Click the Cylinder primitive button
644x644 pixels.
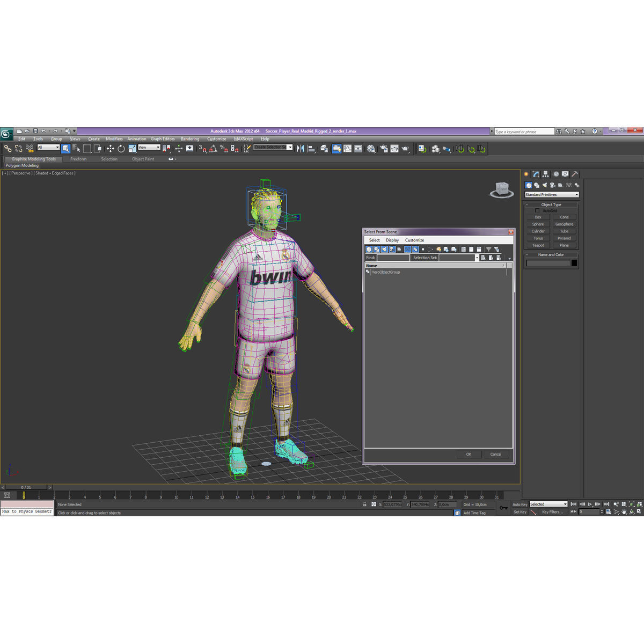click(538, 231)
